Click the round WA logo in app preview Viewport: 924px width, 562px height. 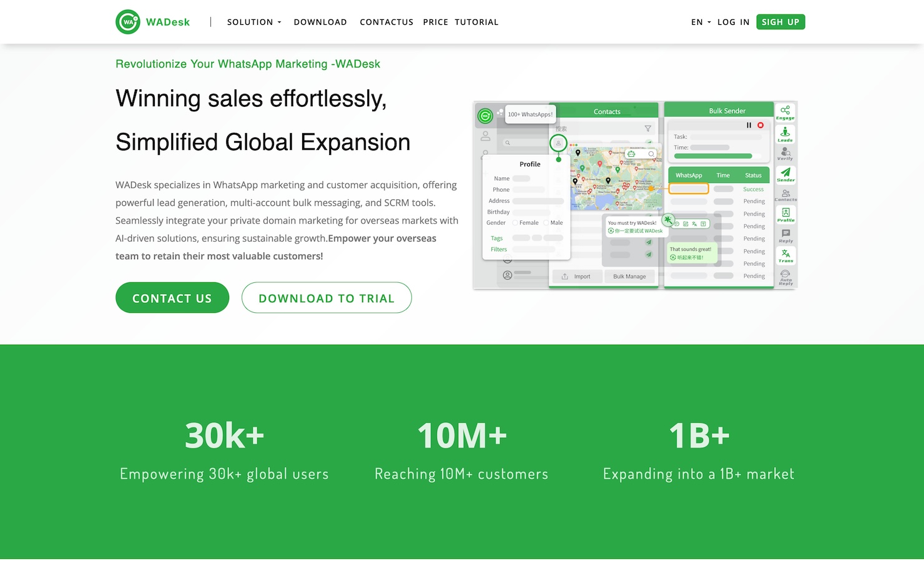pos(485,116)
